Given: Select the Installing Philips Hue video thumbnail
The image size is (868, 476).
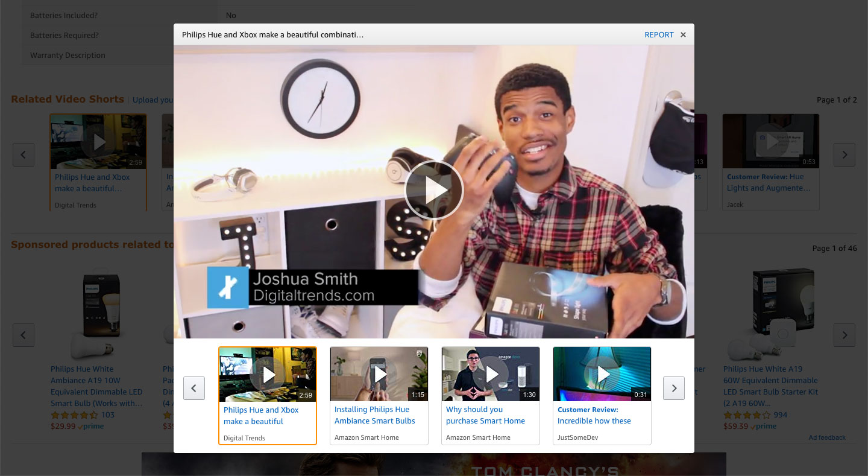Looking at the screenshot, I should point(379,375).
